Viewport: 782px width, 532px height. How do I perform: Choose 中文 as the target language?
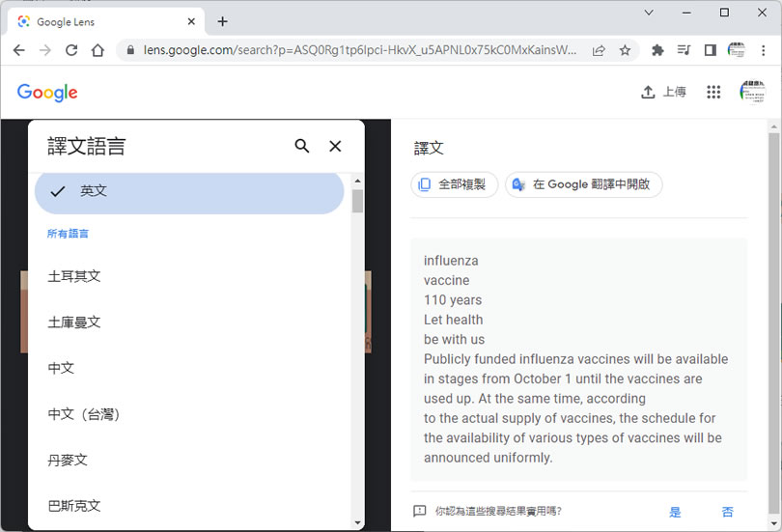pos(61,368)
